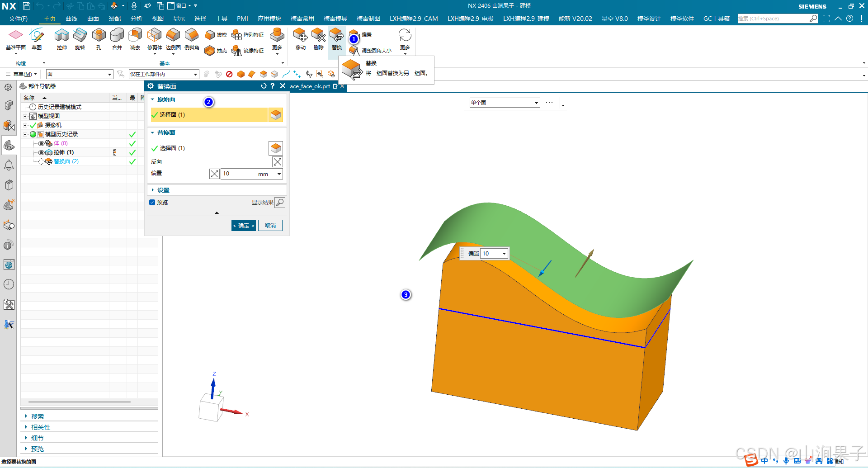Screen dimensions: 868x468
Task: Expand the 设置 section
Action: [x=153, y=190]
